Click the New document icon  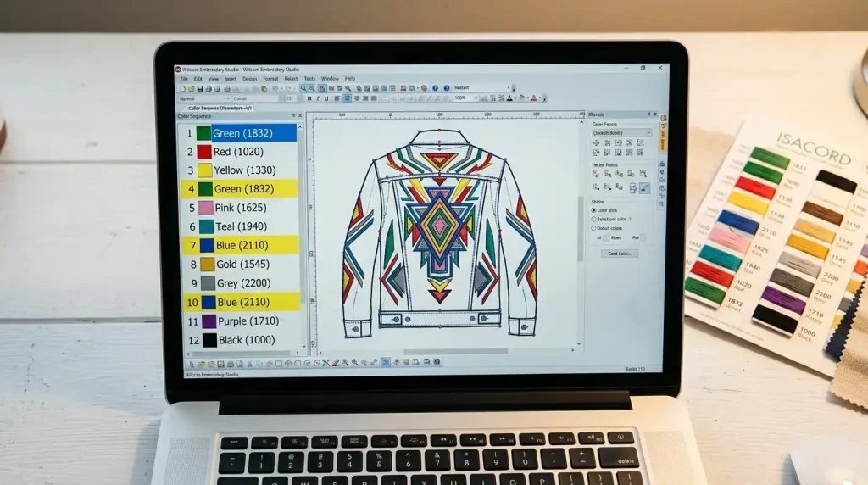coord(183,88)
